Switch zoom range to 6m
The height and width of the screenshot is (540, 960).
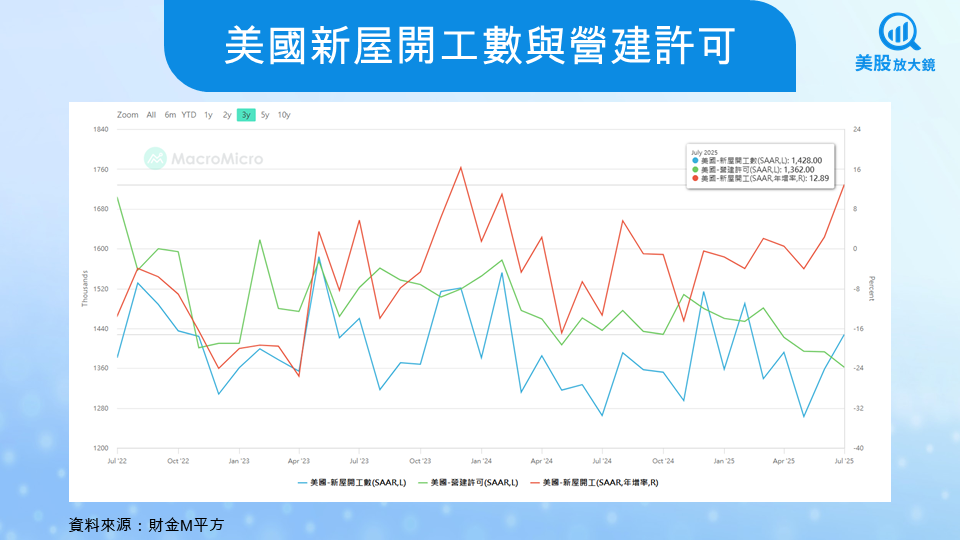[x=170, y=115]
